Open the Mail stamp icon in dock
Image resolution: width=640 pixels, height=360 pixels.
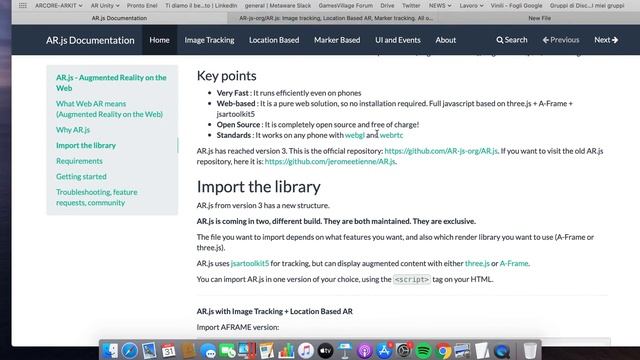point(149,351)
